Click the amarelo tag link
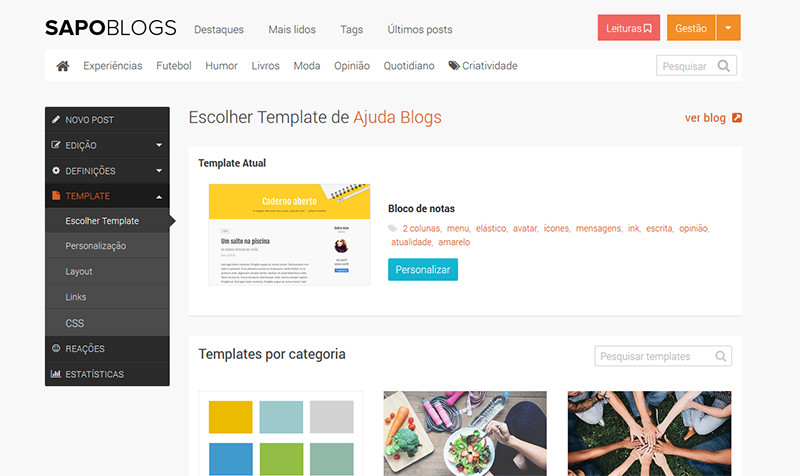 (x=454, y=242)
